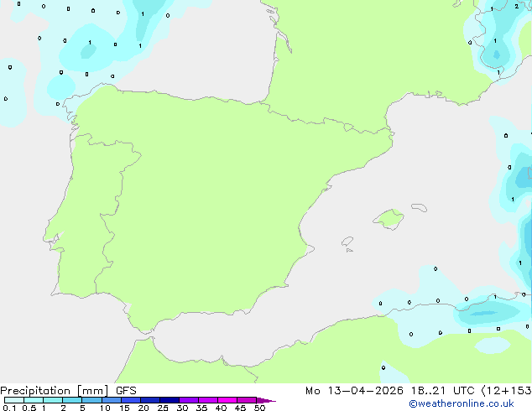Click the 5–10 mm legend color box
The image size is (532, 411).
(x=92, y=400)
